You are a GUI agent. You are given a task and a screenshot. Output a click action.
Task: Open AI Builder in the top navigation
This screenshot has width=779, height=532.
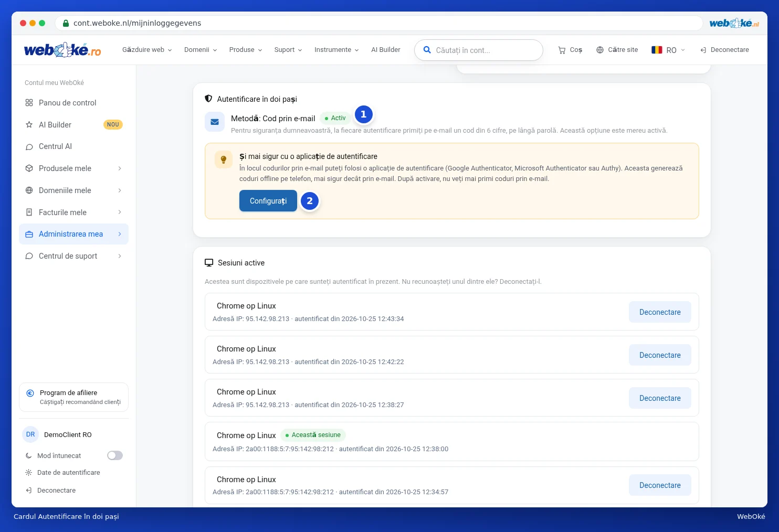[x=386, y=50]
